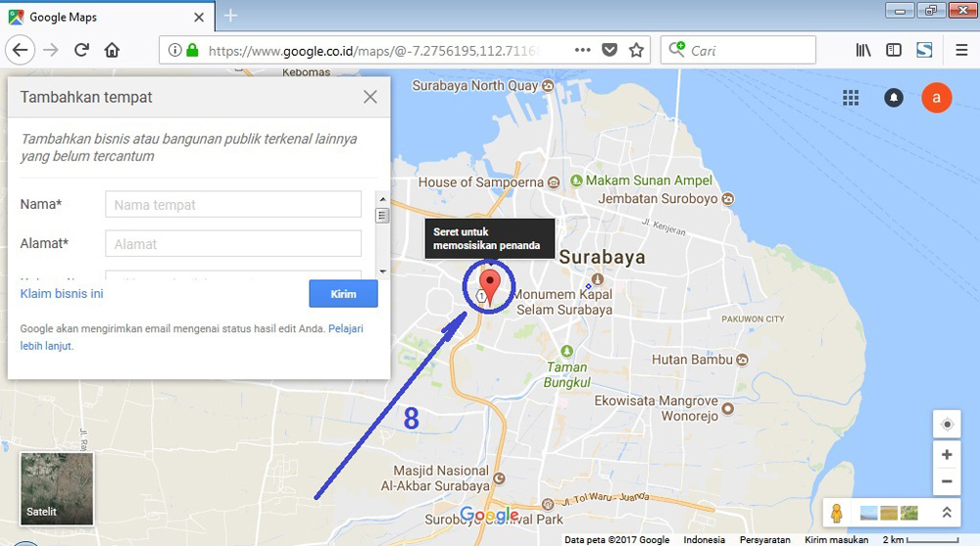Close the Tambahkan tempat panel
The height and width of the screenshot is (546, 980).
click(x=370, y=97)
